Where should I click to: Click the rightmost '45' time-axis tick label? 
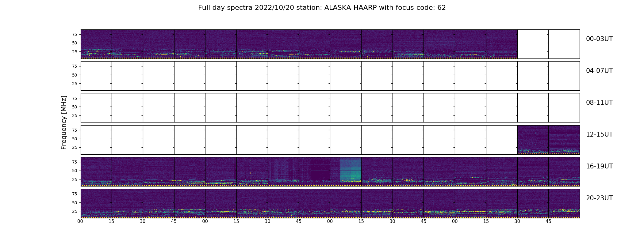click(x=548, y=221)
